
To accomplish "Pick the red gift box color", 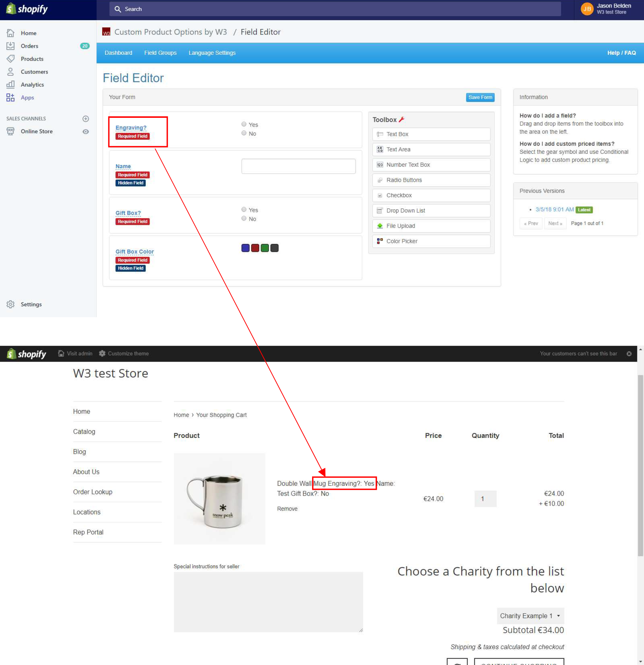I will coord(255,248).
